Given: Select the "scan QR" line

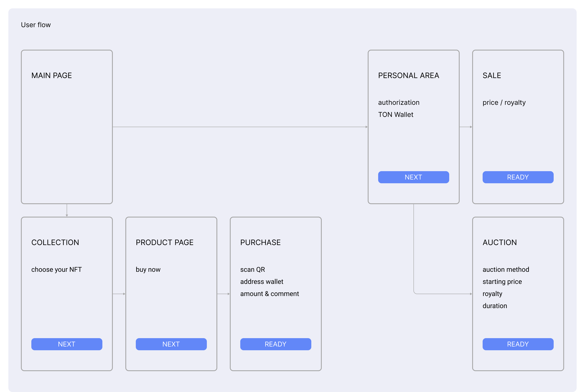Looking at the screenshot, I should 252,269.
